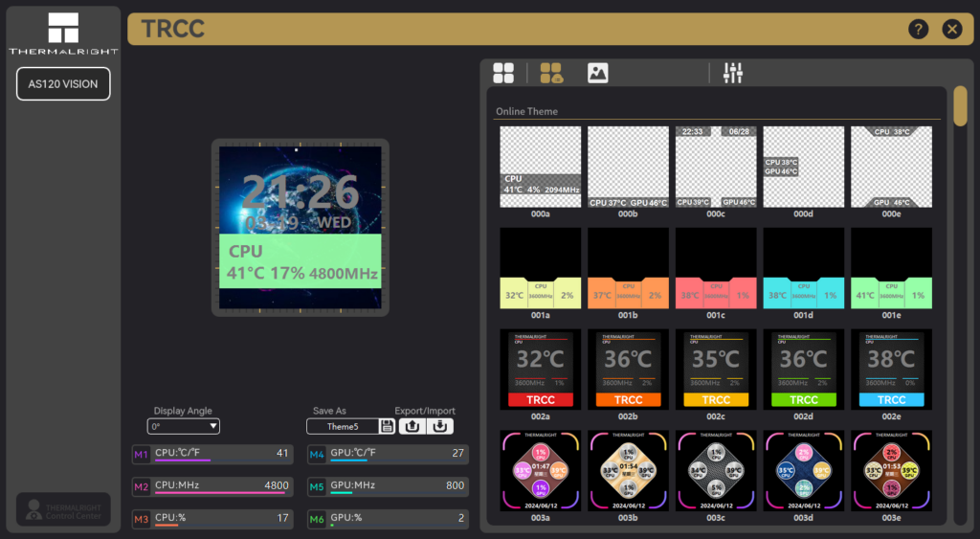Click the export theme upload icon
Image resolution: width=980 pixels, height=539 pixels.
pyautogui.click(x=412, y=426)
